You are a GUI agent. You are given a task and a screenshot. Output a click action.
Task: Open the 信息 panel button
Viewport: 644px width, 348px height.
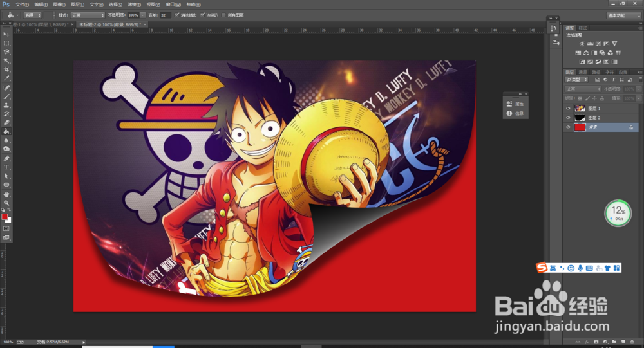tap(515, 114)
